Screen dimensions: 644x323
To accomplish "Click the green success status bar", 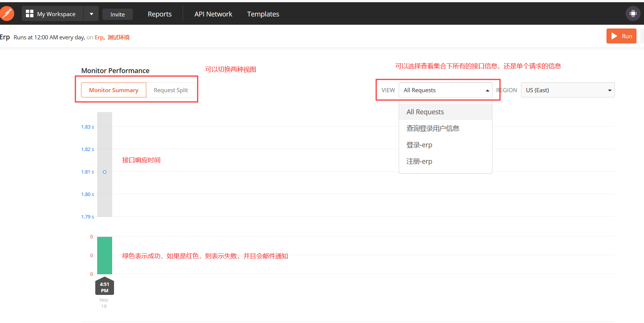I will (x=105, y=255).
